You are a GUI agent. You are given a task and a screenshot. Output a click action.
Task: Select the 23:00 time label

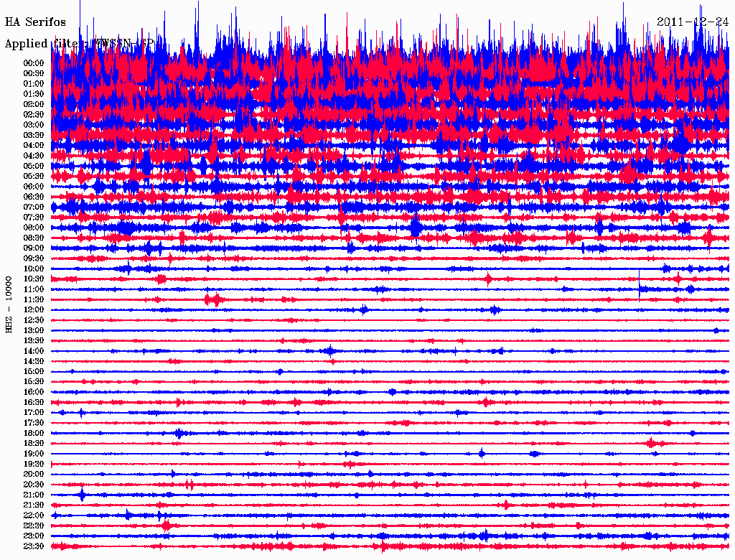pyautogui.click(x=34, y=536)
